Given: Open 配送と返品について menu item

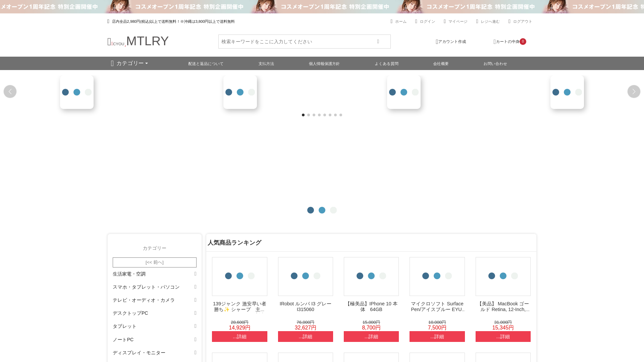Looking at the screenshot, I should 206,64.
